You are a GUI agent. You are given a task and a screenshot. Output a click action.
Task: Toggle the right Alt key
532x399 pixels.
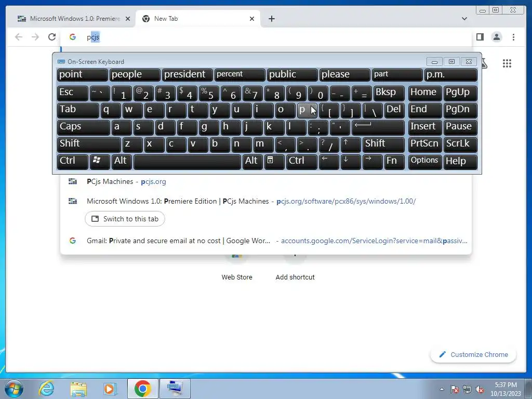[252, 162]
